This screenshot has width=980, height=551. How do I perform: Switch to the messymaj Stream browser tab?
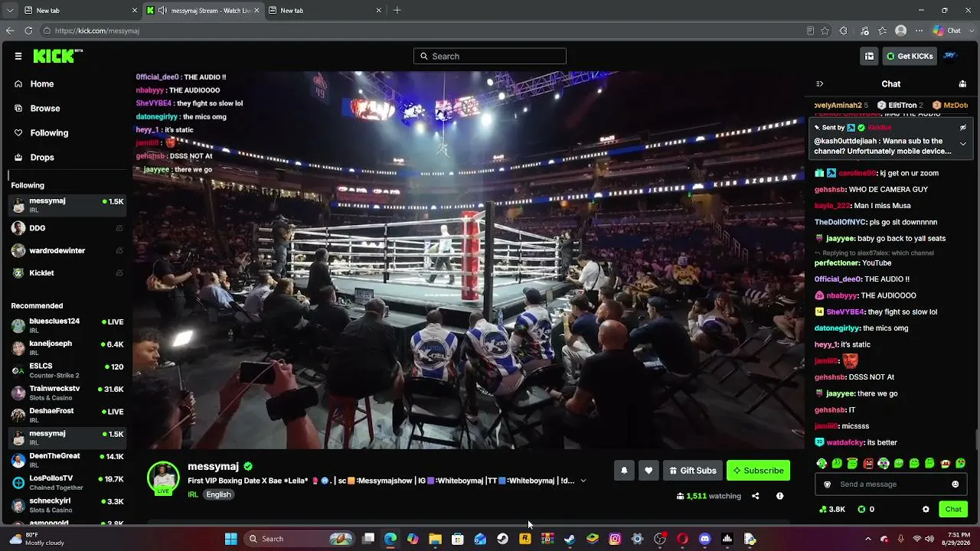pyautogui.click(x=203, y=11)
